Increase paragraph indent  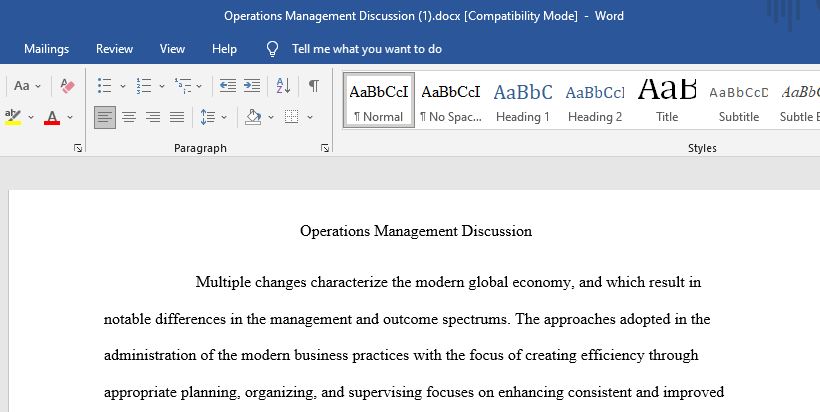click(x=252, y=85)
